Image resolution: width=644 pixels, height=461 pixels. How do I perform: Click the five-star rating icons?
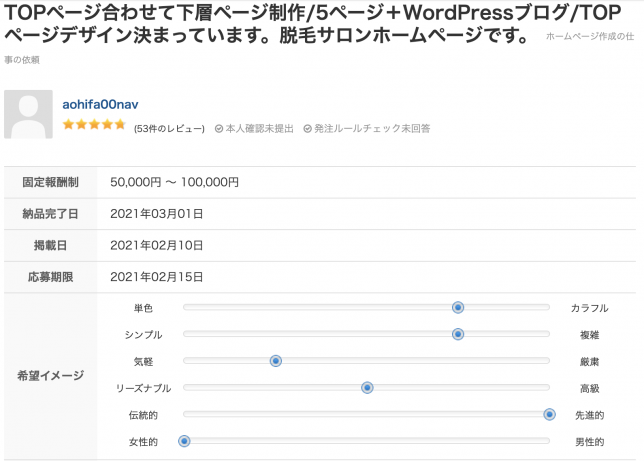(94, 124)
